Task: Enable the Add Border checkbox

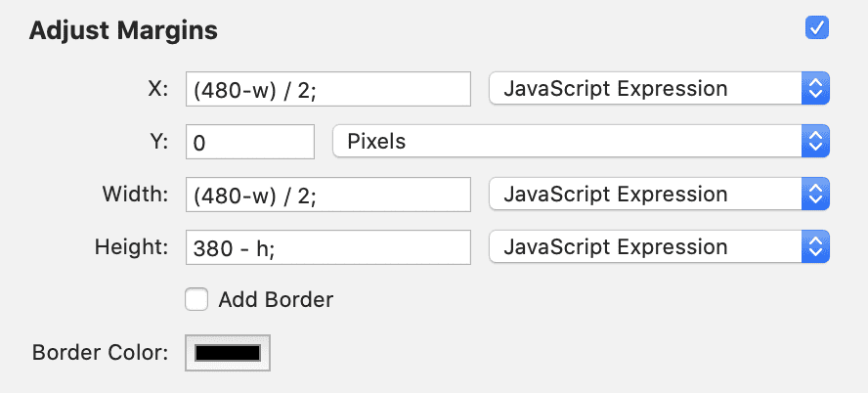Action: click(x=196, y=300)
